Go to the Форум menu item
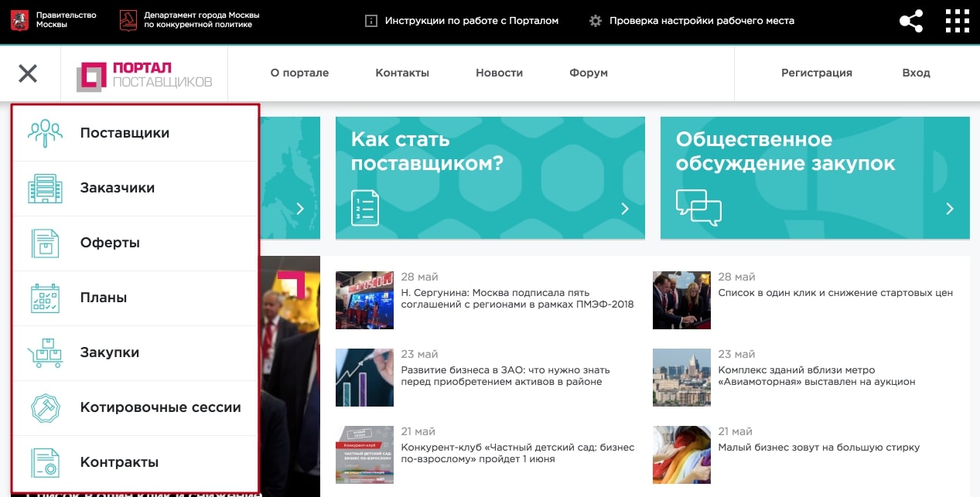 pos(589,73)
